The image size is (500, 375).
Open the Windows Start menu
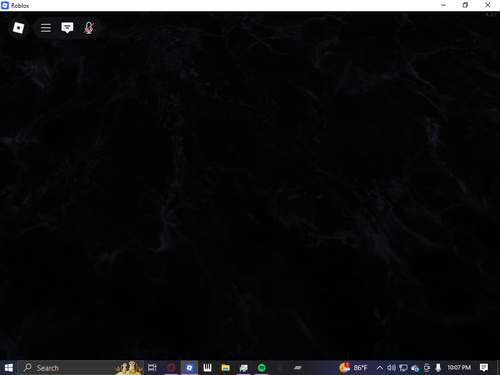coord(9,368)
